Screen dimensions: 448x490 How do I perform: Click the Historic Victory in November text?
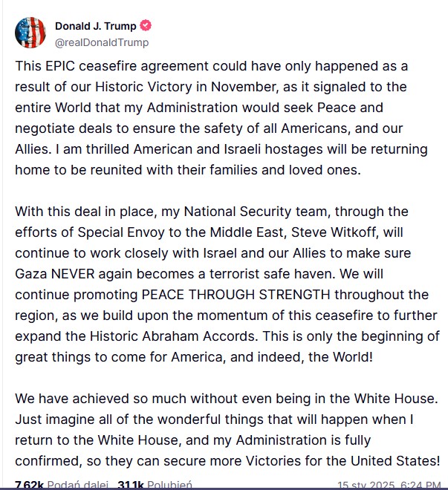[x=186, y=87]
